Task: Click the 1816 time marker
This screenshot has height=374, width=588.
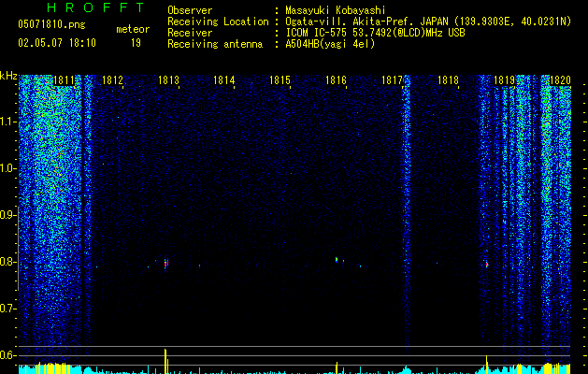Action: (336, 80)
